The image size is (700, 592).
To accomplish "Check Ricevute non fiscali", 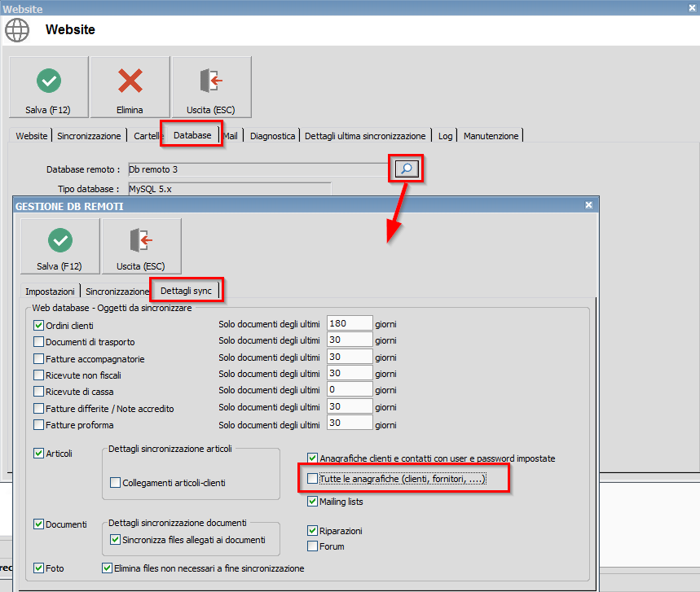I will (x=39, y=375).
